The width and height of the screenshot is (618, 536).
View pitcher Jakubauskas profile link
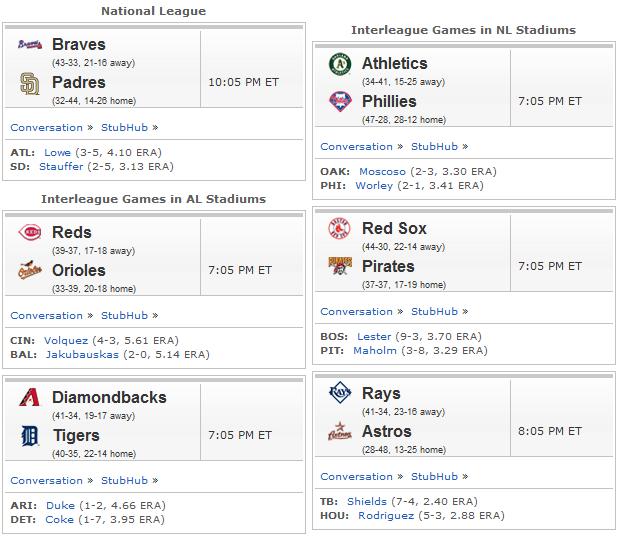tap(82, 354)
